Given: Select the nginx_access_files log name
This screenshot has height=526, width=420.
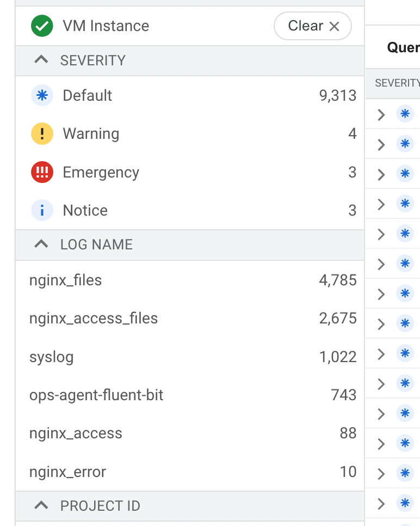Looking at the screenshot, I should click(x=94, y=319).
